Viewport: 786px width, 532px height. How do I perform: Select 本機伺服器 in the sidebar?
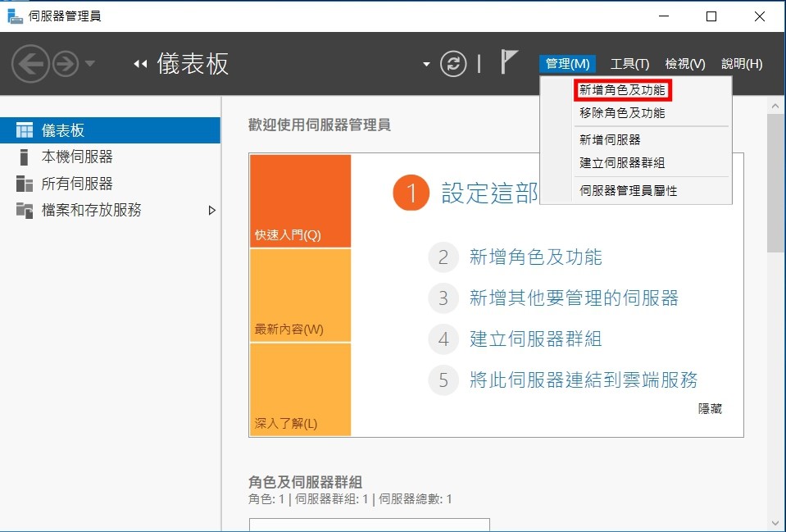click(111, 157)
